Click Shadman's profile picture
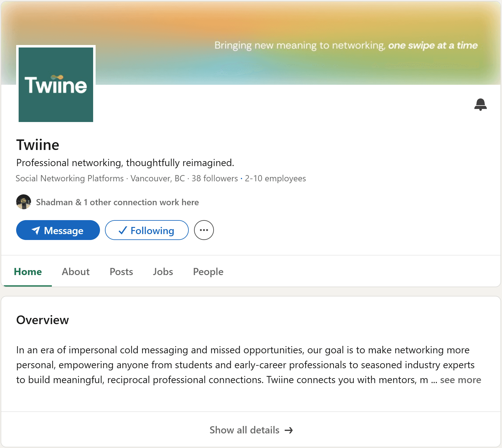This screenshot has height=448, width=502. click(x=24, y=202)
